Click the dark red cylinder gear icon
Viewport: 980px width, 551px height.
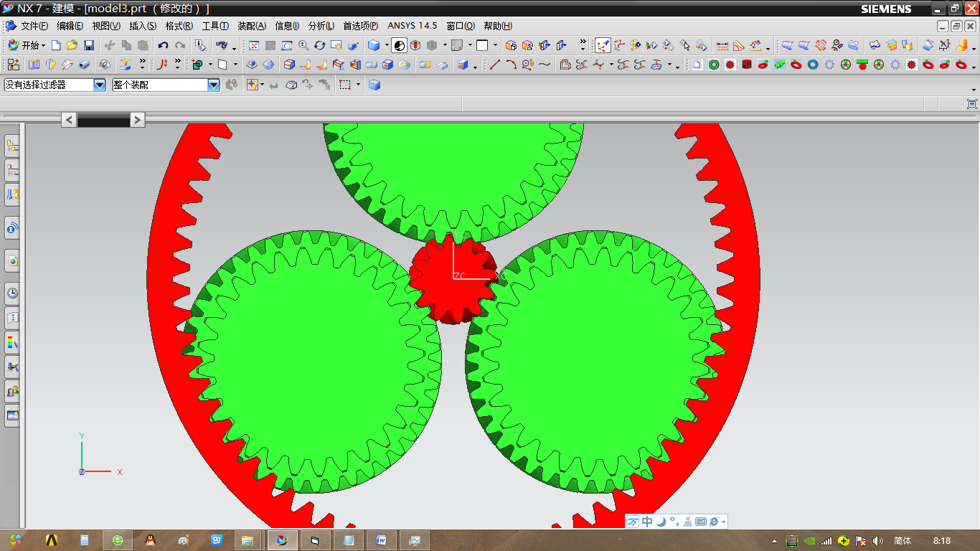click(x=747, y=65)
